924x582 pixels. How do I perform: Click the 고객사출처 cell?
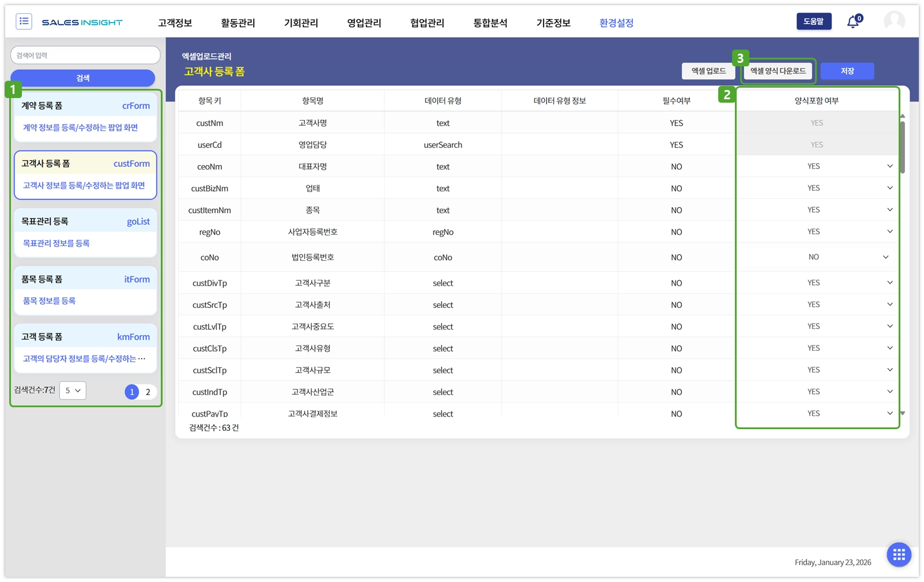pyautogui.click(x=313, y=305)
